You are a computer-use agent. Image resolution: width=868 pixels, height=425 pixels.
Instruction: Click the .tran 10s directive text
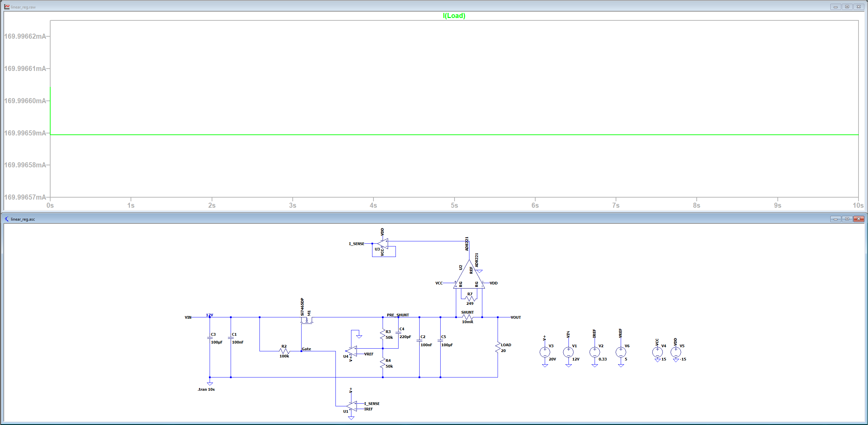click(x=206, y=389)
